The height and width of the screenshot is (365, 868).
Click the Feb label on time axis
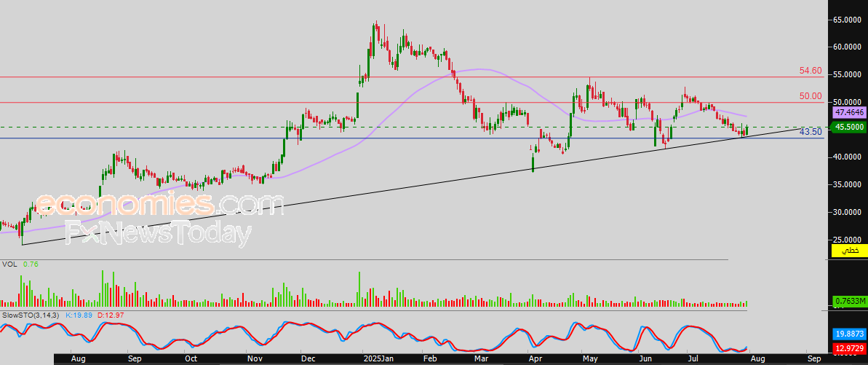pos(429,359)
